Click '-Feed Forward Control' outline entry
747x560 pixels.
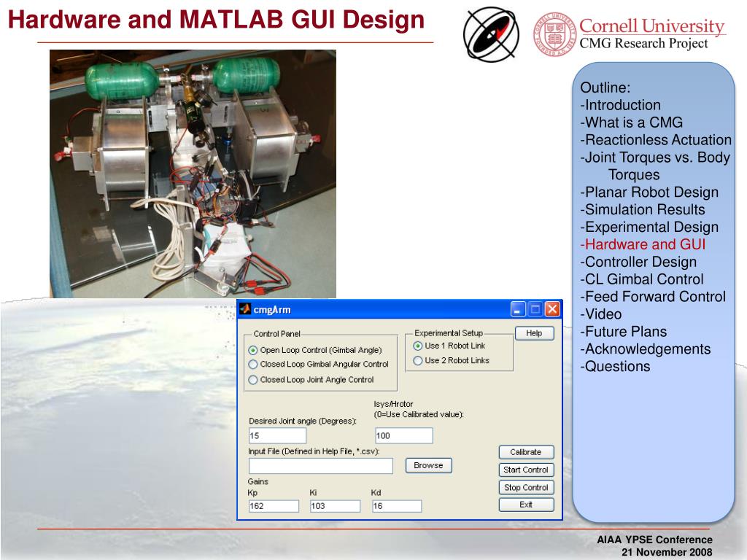[x=653, y=297]
